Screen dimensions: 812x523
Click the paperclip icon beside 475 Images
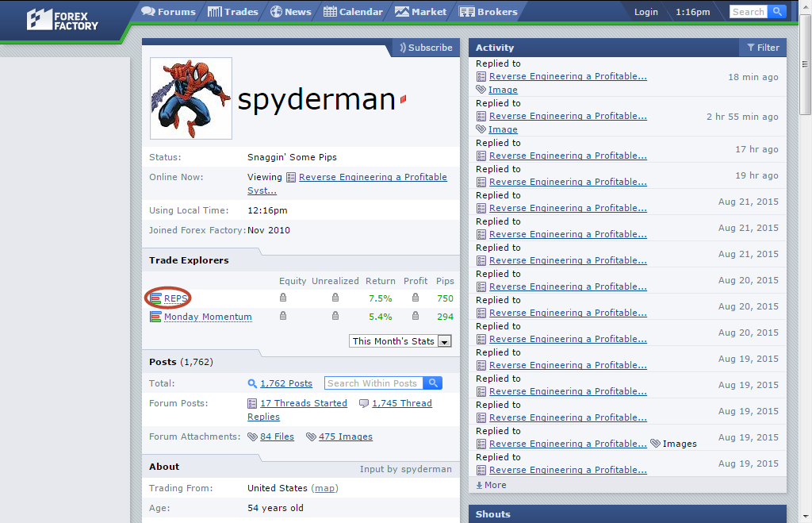click(x=311, y=437)
